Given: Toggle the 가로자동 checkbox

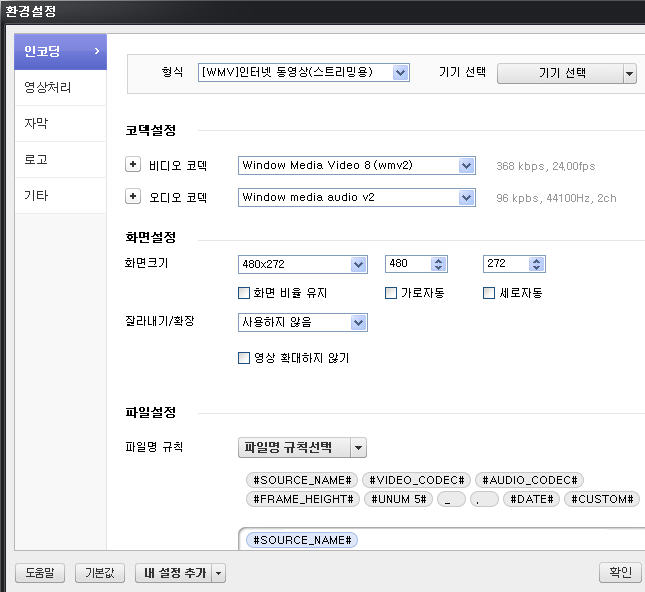Looking at the screenshot, I should pos(391,293).
